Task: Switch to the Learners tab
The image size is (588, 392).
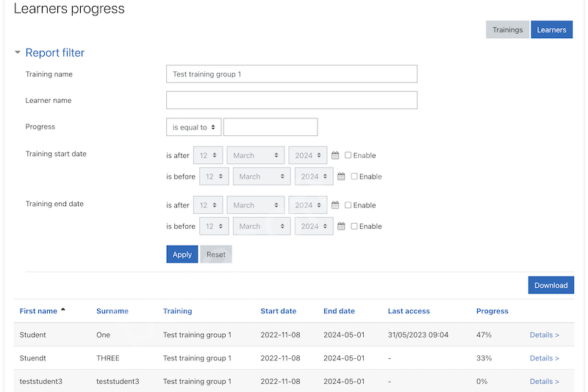Action: 552,29
